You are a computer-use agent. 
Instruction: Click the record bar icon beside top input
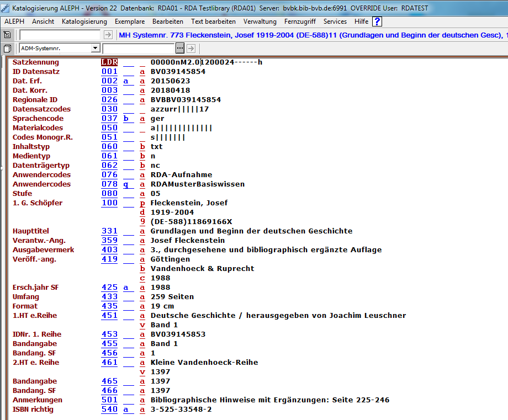tap(7, 35)
